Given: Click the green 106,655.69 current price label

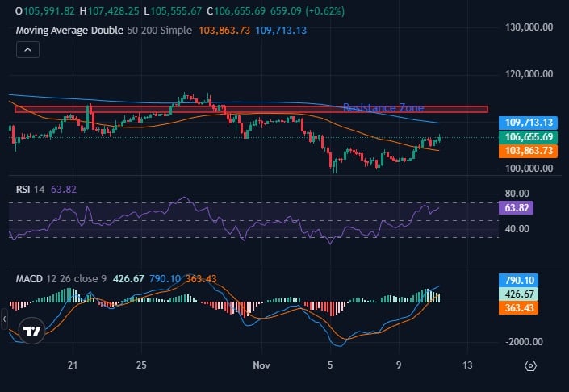Looking at the screenshot, I should [x=529, y=137].
